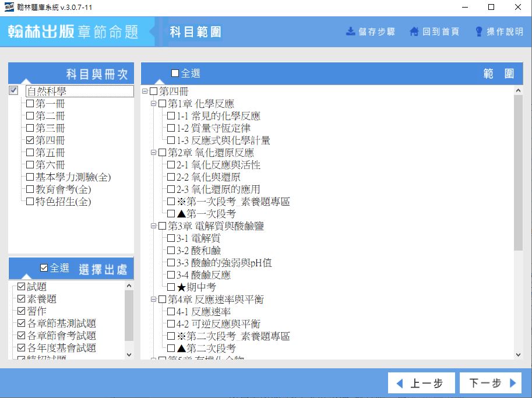The height and width of the screenshot is (398, 532).
Task: Check 第六冊 in subject list
Action: [30, 164]
